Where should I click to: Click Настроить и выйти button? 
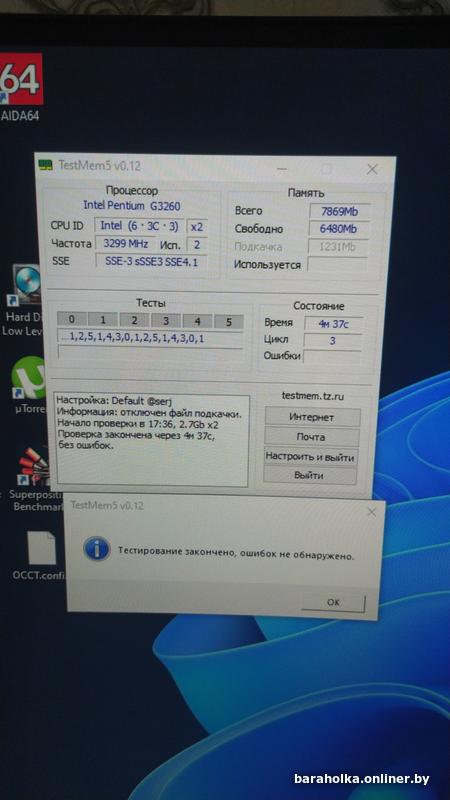click(310, 457)
